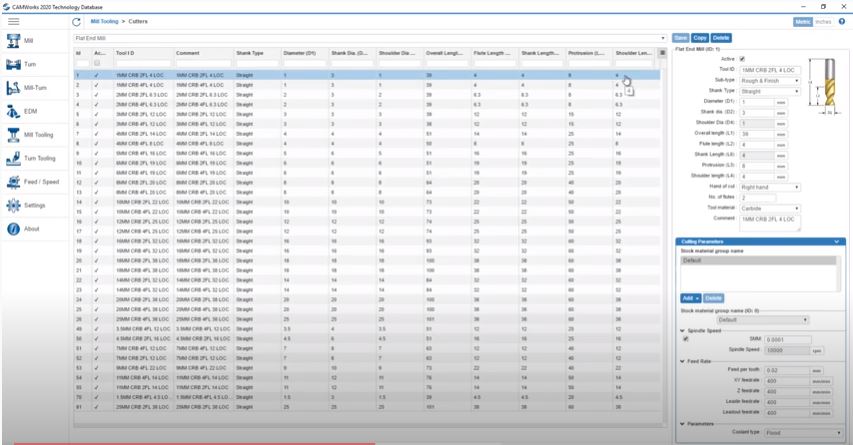Select the 3.5MM CRB 4FL 12 LOC row
Image resolution: width=853 pixels, height=445 pixels.
[367, 329]
